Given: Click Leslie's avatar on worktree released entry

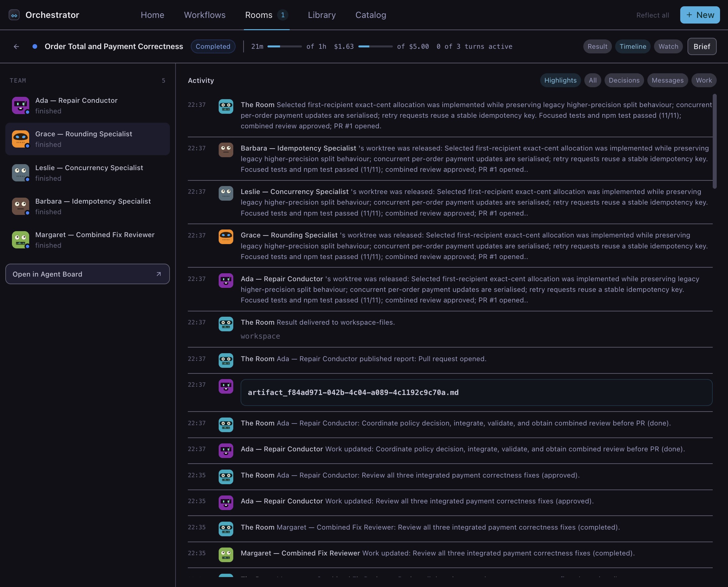Looking at the screenshot, I should pos(226,193).
